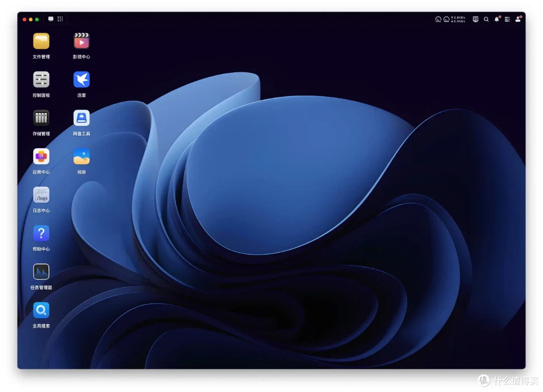
Task: Open the list panel icon beside the bell
Action: (x=507, y=20)
